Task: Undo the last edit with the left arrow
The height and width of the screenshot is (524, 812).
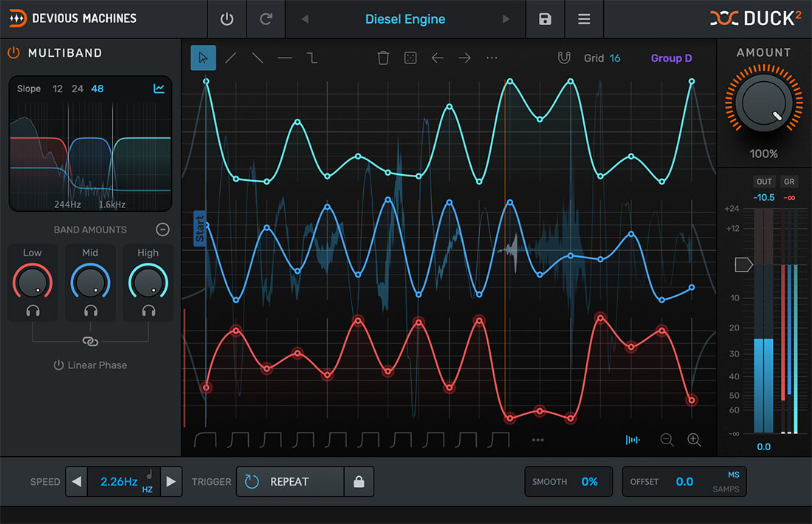Action: (x=437, y=57)
